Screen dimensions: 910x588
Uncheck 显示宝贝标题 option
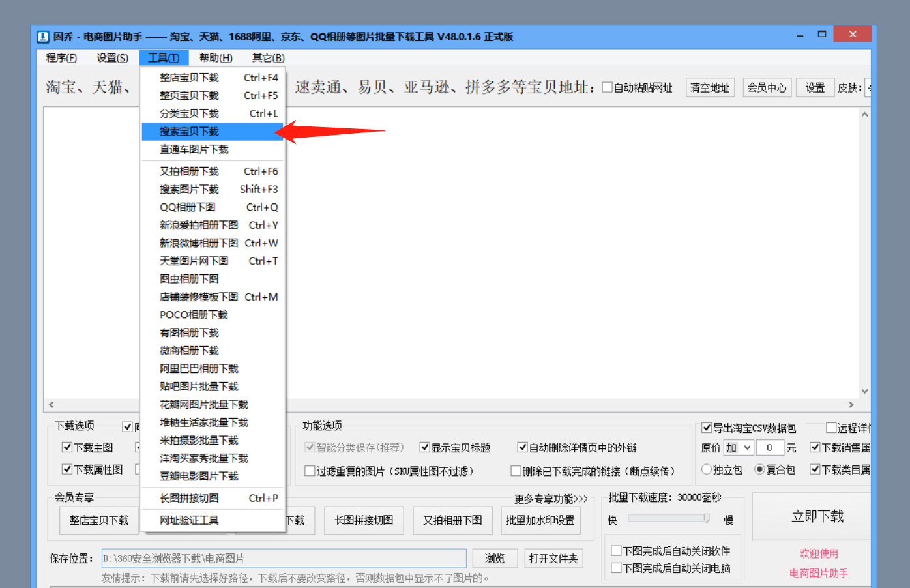[x=426, y=447]
